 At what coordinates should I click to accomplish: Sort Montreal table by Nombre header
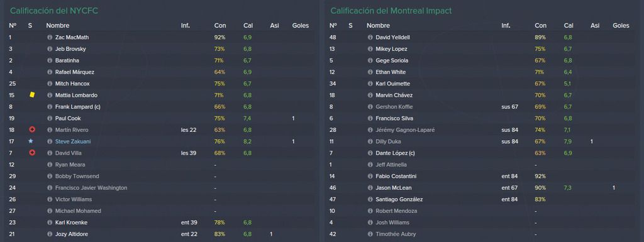click(378, 25)
